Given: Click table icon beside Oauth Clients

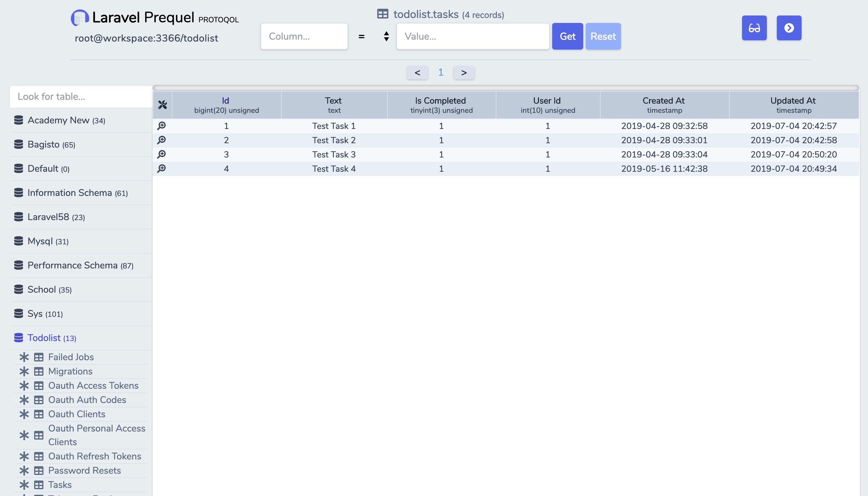Looking at the screenshot, I should 39,414.
